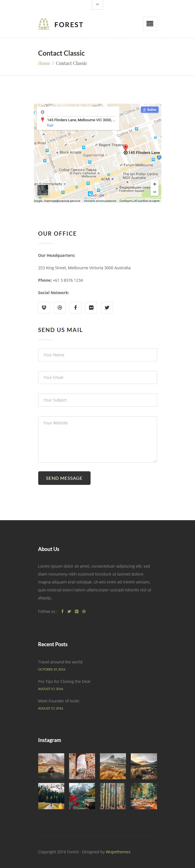Expand the top chevron dropdown panel

tap(97, 5)
